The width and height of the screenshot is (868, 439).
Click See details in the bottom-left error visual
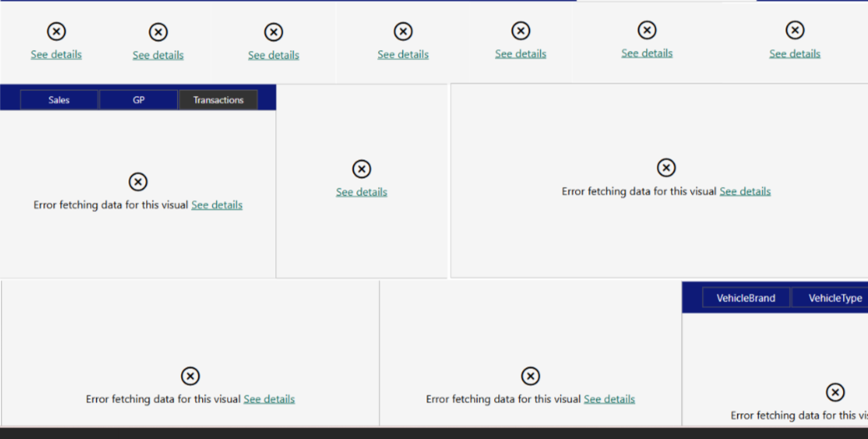tap(269, 399)
